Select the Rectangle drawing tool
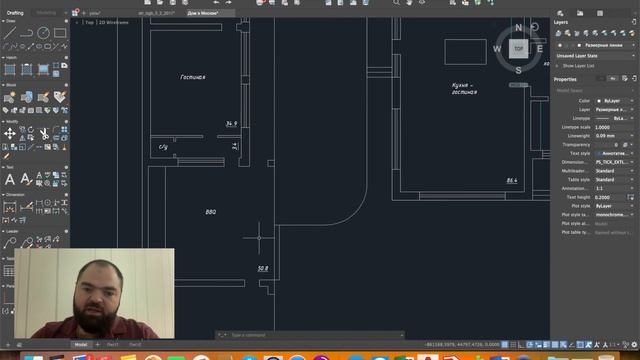The height and width of the screenshot is (360, 640). 60,32
